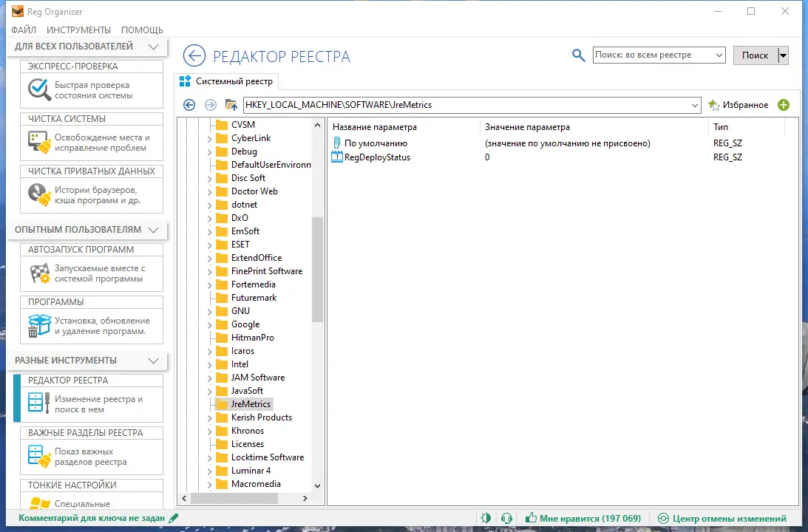Image resolution: width=808 pixels, height=532 pixels.
Task: Click inside the registry path field
Action: 466,105
